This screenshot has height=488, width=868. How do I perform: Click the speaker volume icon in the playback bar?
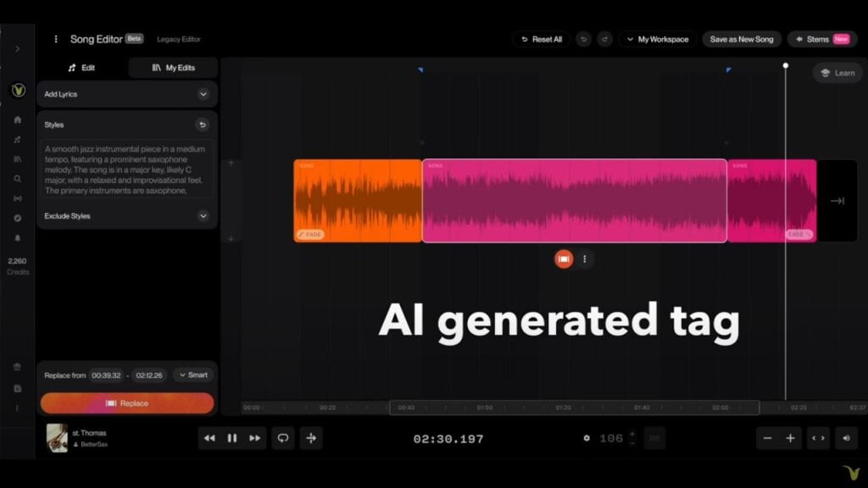845,438
